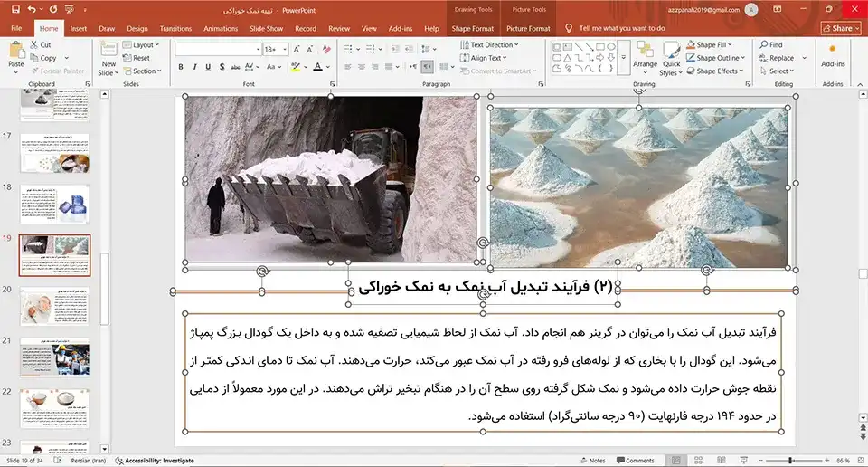Set left-to-right text direction
This screenshot has width=868, height=467.
point(413,67)
